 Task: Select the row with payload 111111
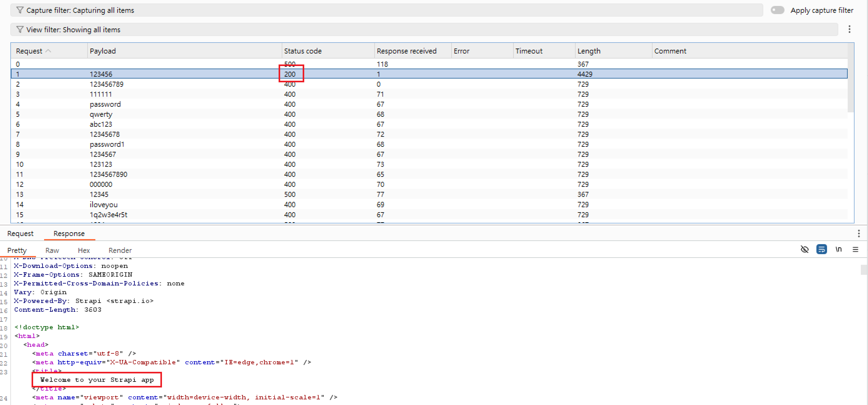click(429, 94)
